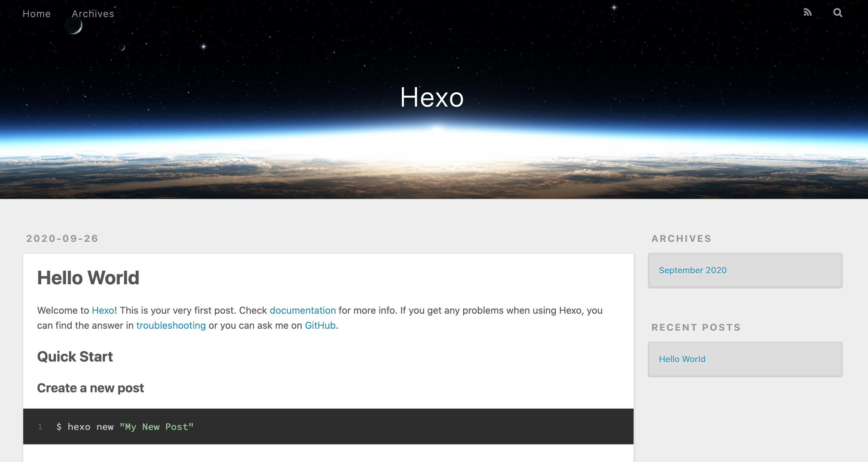Select the September 2020 archive entry
The image size is (868, 462).
693,270
